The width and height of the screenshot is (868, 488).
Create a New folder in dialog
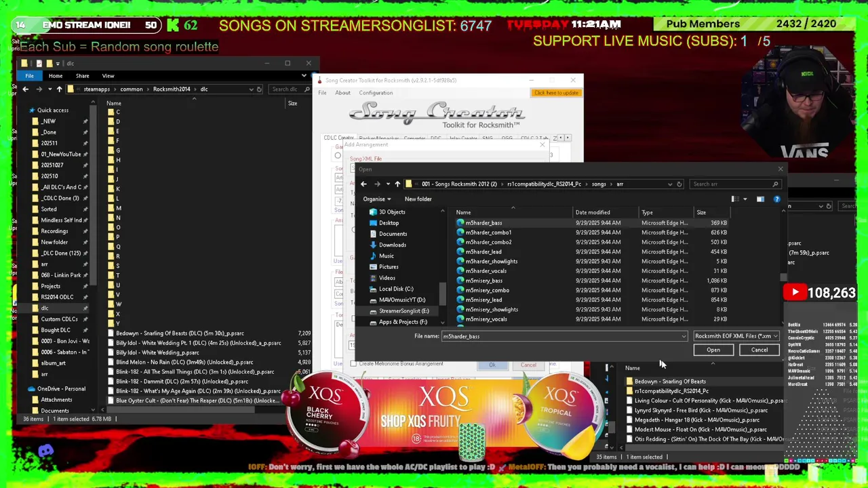point(418,199)
